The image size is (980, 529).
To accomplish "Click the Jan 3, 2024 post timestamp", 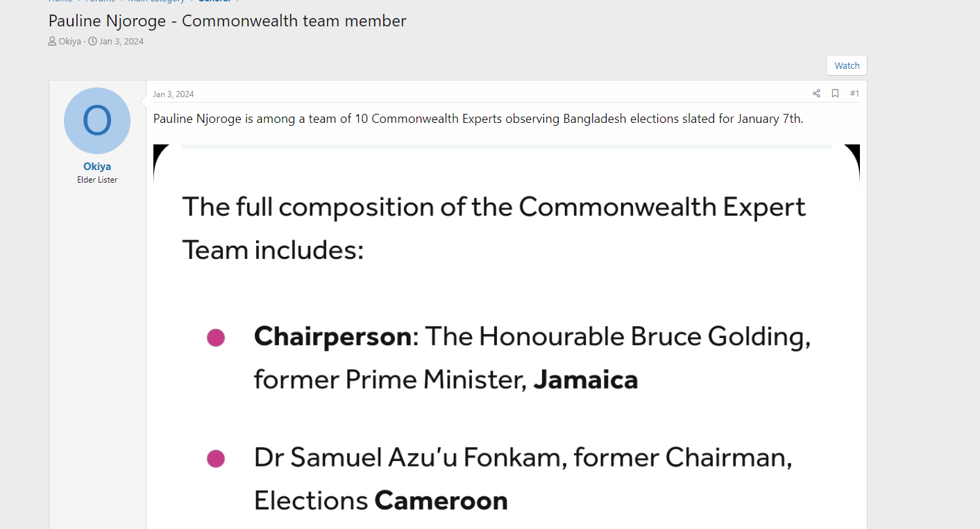I will tap(174, 94).
